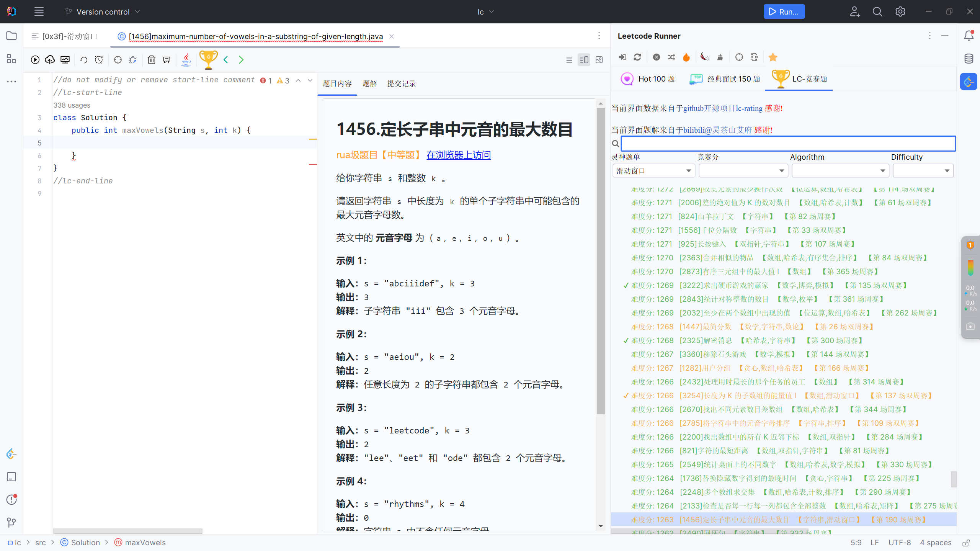Viewport: 980px width, 551px height.
Task: Switch to 题解 tab
Action: [370, 83]
